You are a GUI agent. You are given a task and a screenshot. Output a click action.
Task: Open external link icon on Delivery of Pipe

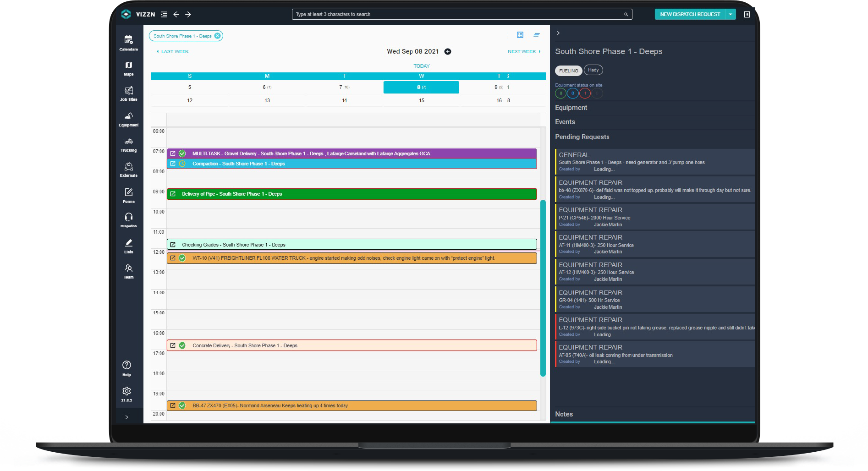click(x=173, y=194)
